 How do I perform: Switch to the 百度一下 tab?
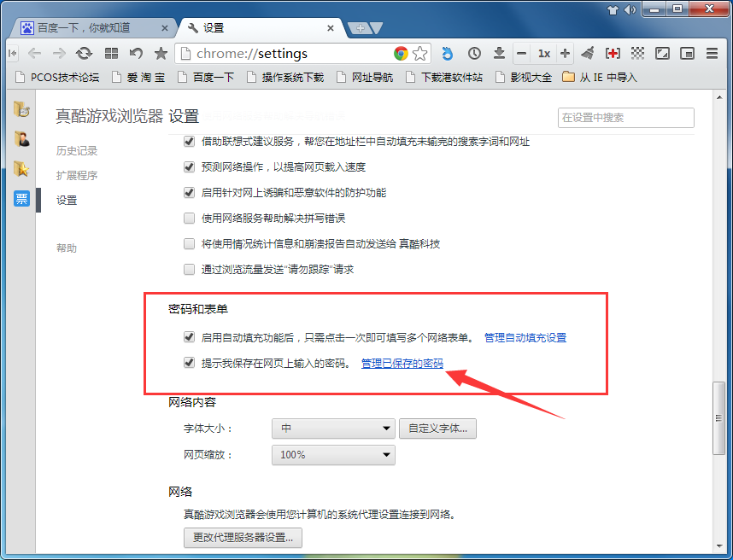[x=85, y=26]
